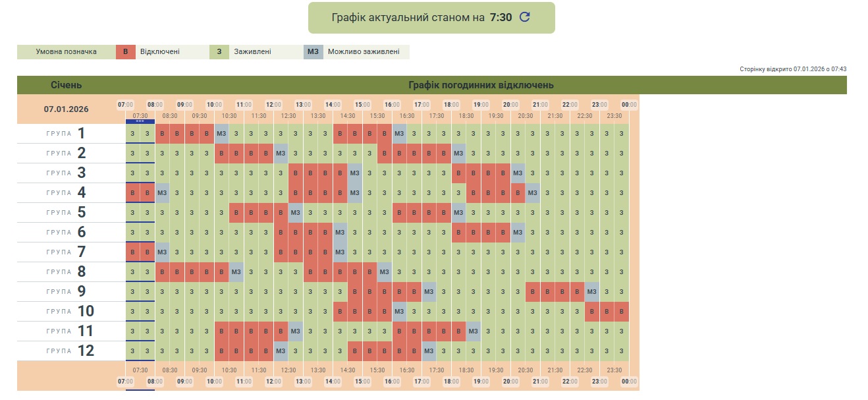Select the green З legend swatch
The width and height of the screenshot is (868, 400).
(x=219, y=51)
